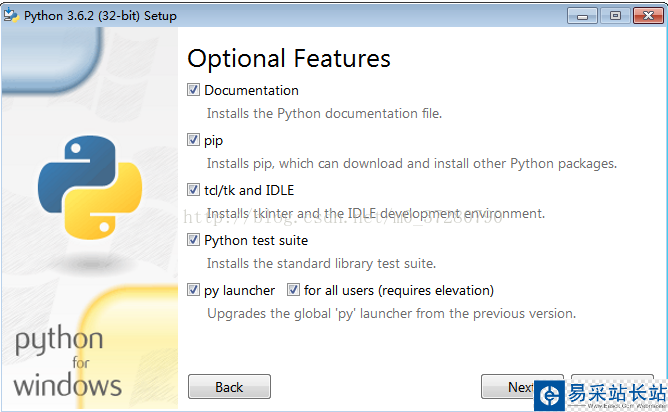Image resolution: width=668 pixels, height=412 pixels.
Task: Disable the tcl/tk and IDLE option
Action: (194, 190)
